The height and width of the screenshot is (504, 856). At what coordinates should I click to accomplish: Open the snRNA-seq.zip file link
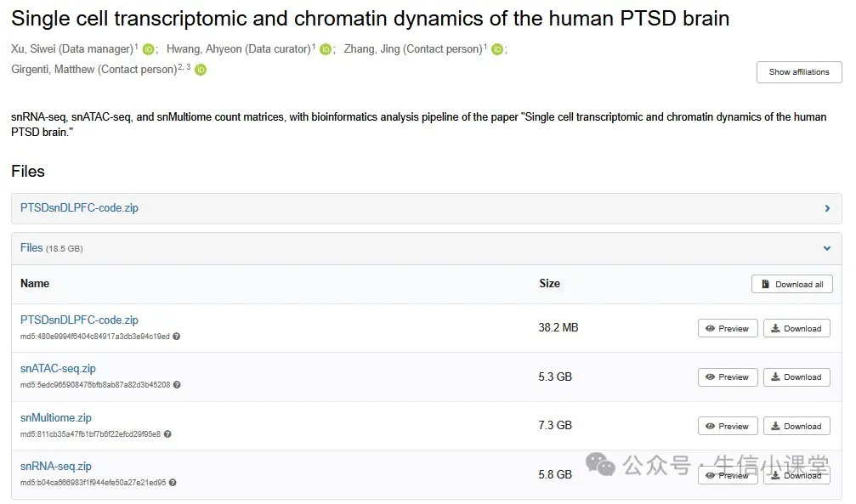56,466
